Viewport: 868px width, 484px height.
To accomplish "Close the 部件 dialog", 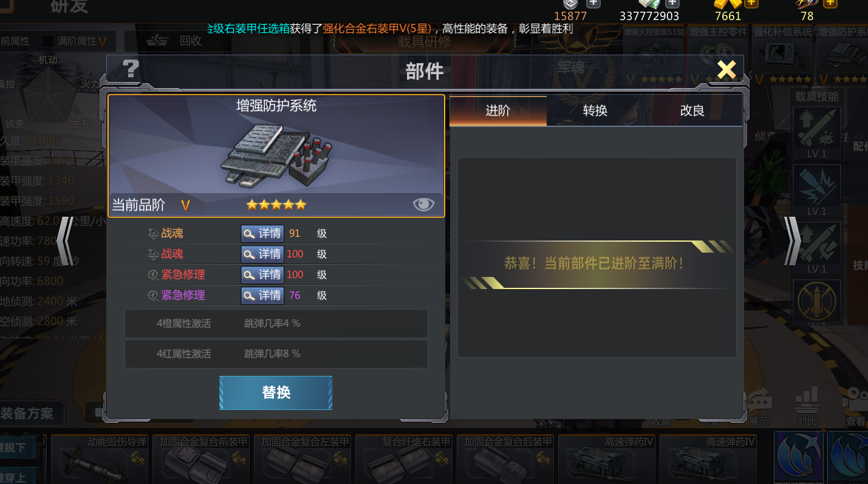I will (x=726, y=70).
